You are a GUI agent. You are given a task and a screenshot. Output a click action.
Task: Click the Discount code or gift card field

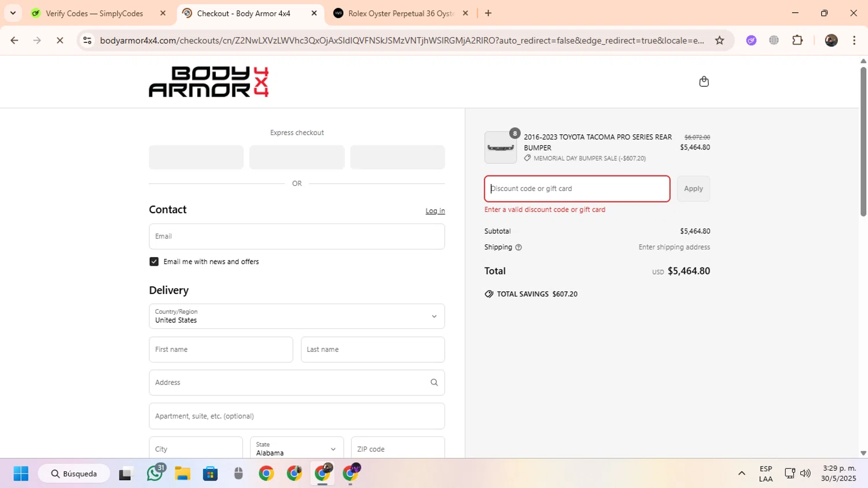pos(577,189)
